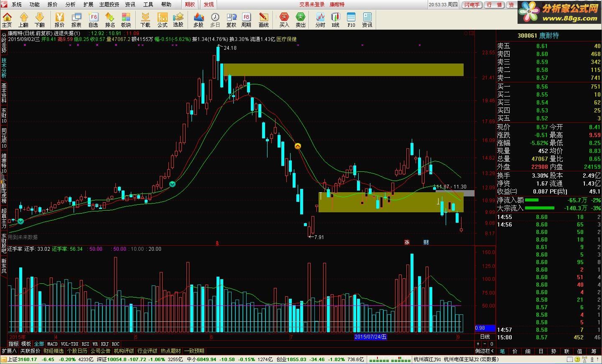Screen dimensions: 602x364
Task: Click the 下载 download toolbar icon
Action: pos(145,20)
